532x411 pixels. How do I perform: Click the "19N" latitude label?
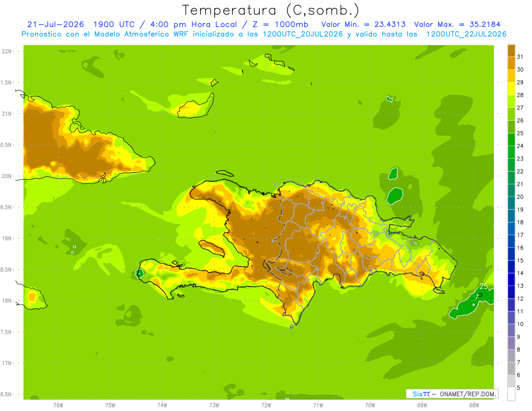point(7,239)
